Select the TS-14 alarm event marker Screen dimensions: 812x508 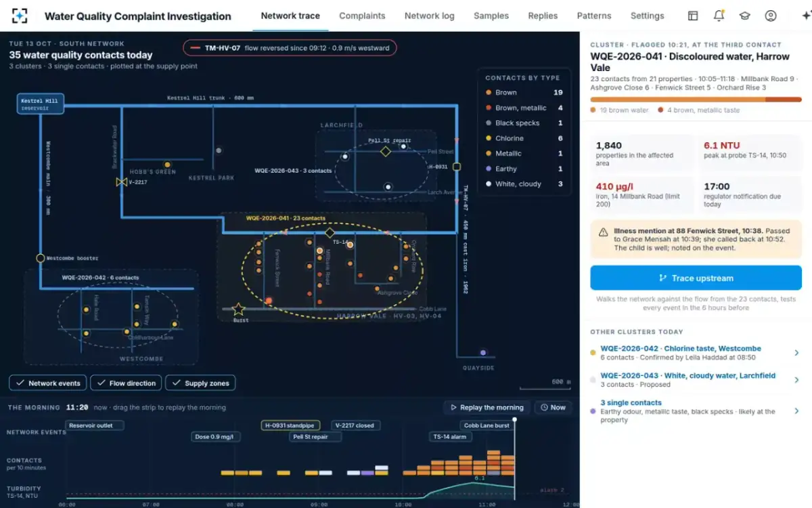[x=451, y=437]
